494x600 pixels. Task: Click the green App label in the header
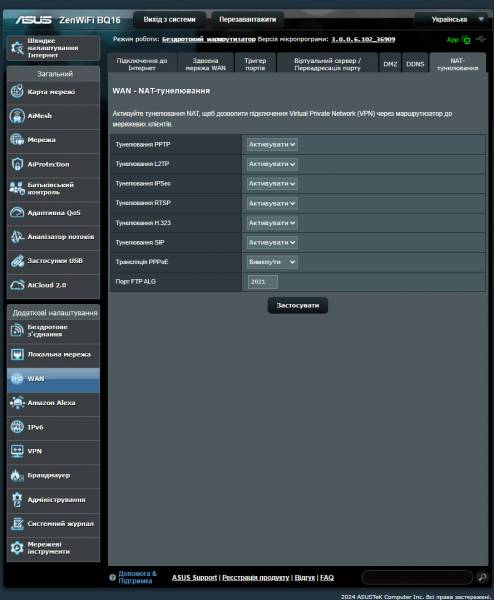pyautogui.click(x=452, y=39)
